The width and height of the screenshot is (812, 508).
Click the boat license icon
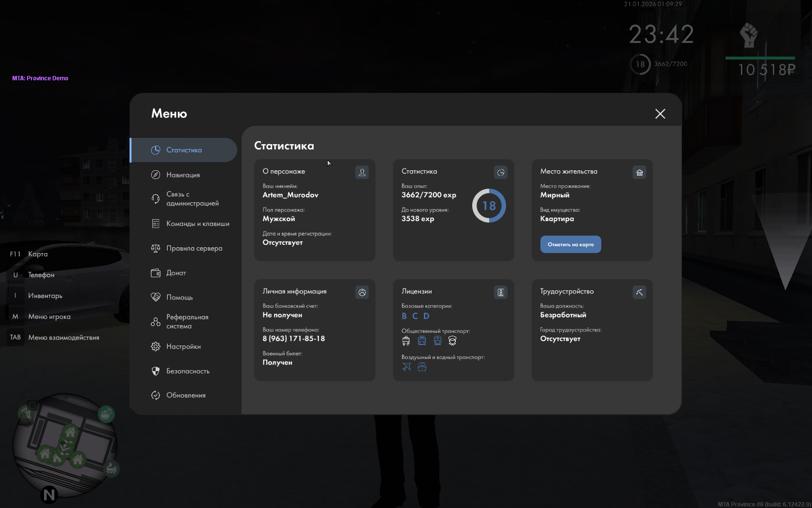[x=422, y=367]
